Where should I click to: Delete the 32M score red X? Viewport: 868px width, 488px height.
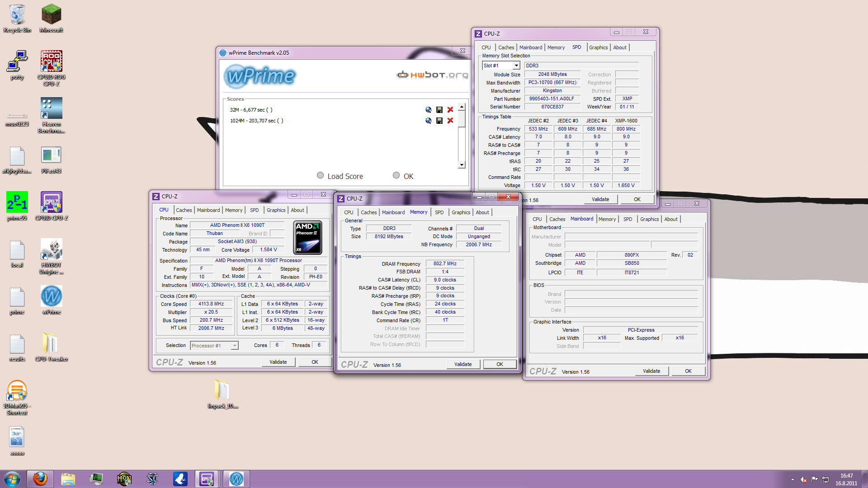tap(450, 110)
